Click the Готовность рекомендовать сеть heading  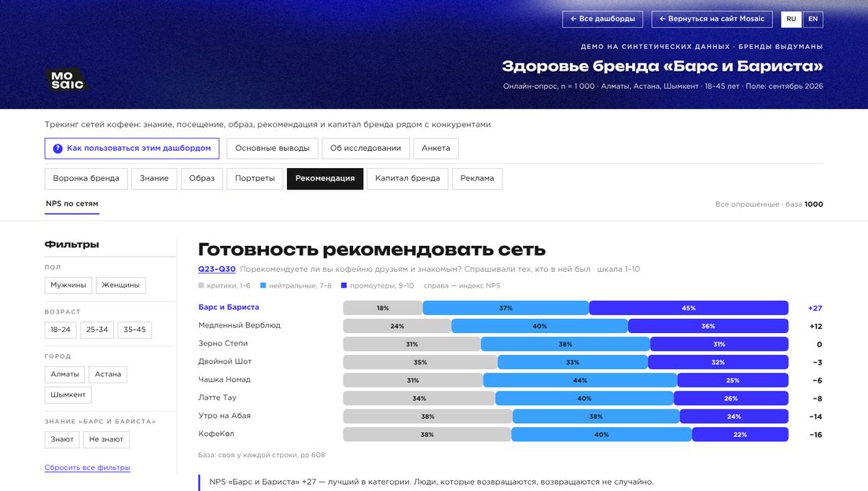[x=372, y=250]
